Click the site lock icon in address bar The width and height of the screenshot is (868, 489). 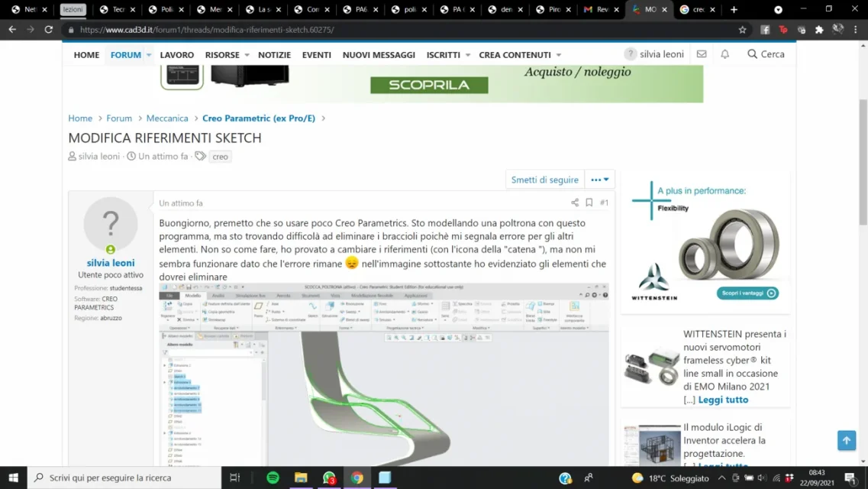point(71,30)
